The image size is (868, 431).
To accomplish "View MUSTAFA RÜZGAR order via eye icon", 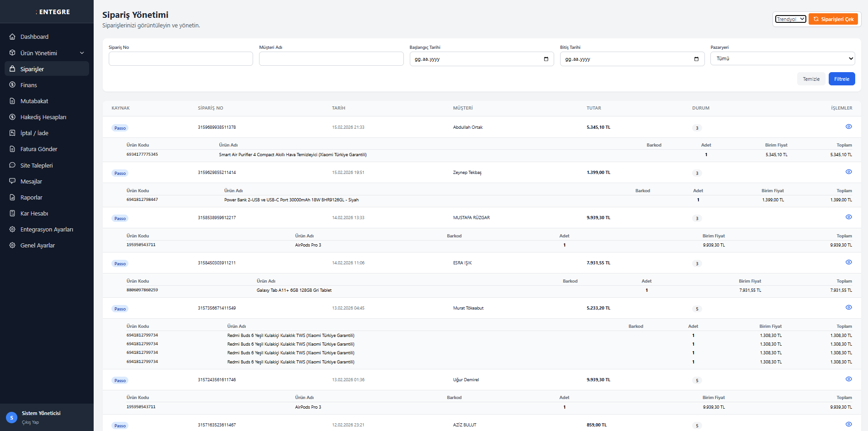I will point(848,217).
